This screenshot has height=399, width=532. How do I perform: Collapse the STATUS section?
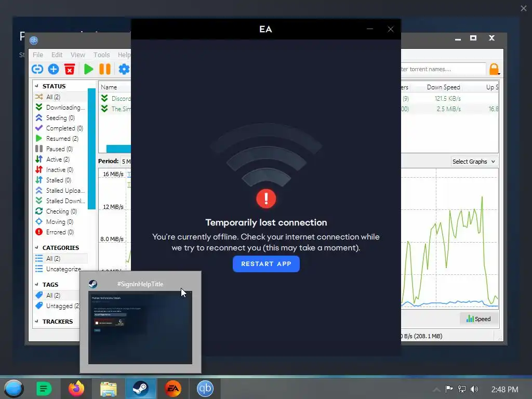[37, 86]
